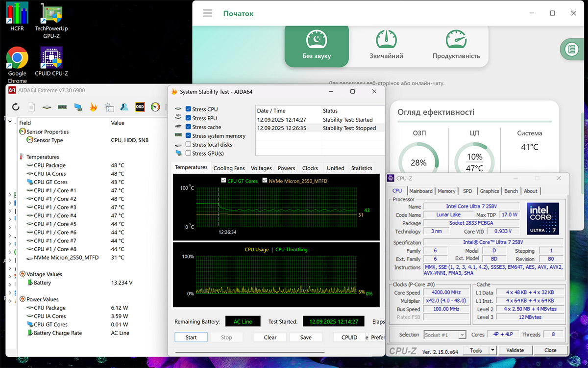Click the CPUID button in stability test
The width and height of the screenshot is (588, 368).
click(349, 337)
